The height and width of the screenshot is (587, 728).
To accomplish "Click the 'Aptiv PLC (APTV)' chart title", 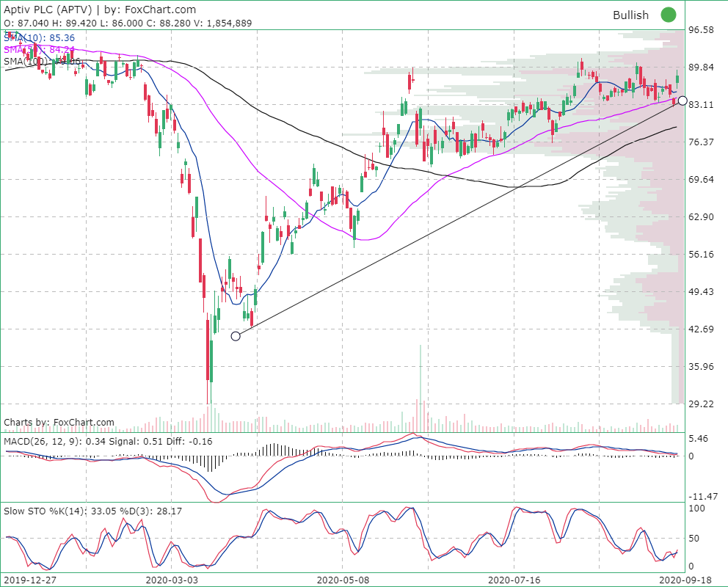I will (x=48, y=10).
